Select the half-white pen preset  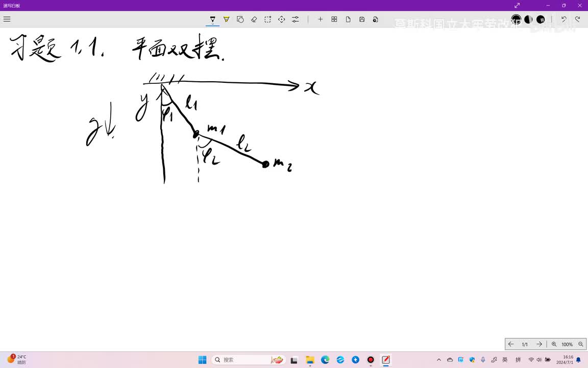528,19
